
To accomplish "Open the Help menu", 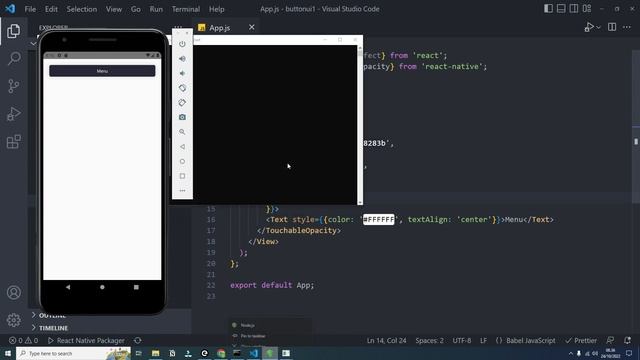I will pyautogui.click(x=217, y=9).
